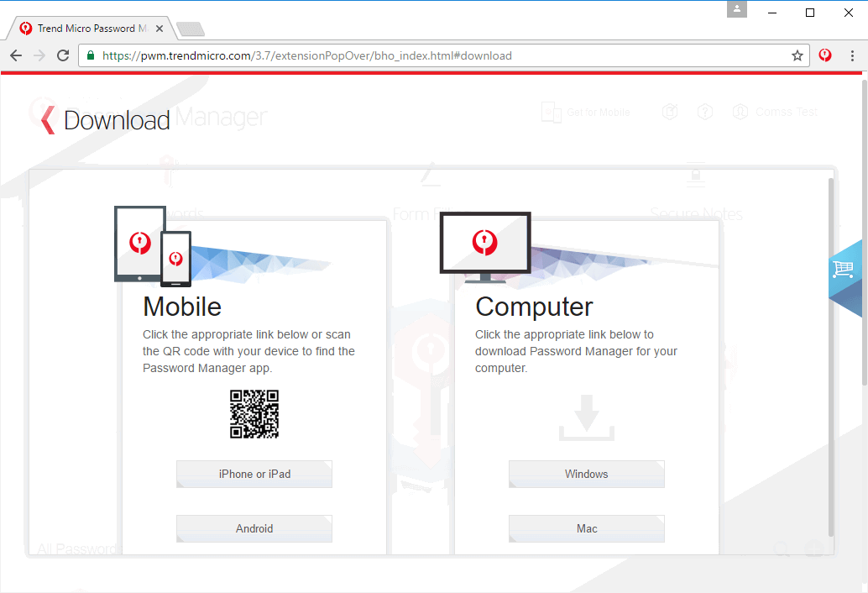Image resolution: width=868 pixels, height=593 pixels.
Task: Click the Computer heading
Action: pyautogui.click(x=534, y=307)
